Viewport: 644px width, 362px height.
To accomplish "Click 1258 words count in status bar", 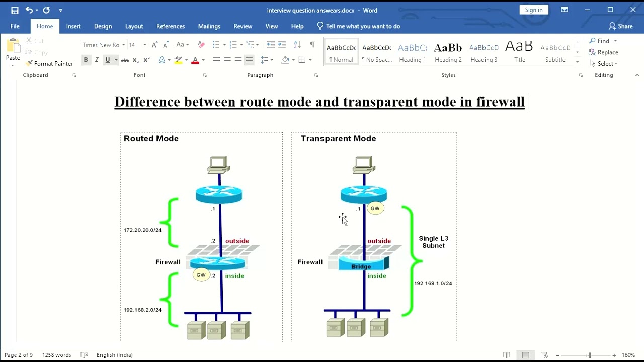I will coord(57,355).
